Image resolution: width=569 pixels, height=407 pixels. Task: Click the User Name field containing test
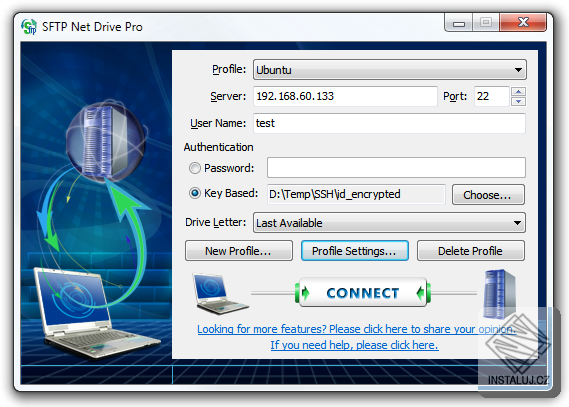[389, 123]
